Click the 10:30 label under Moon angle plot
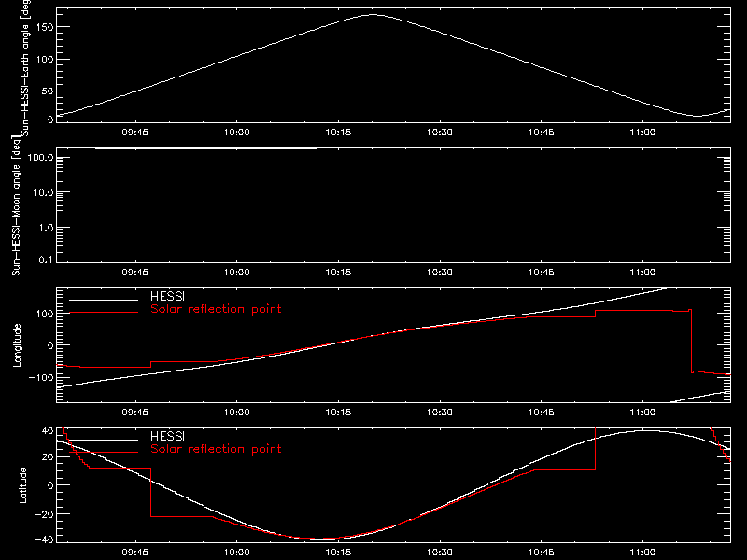The image size is (747, 560). click(440, 273)
